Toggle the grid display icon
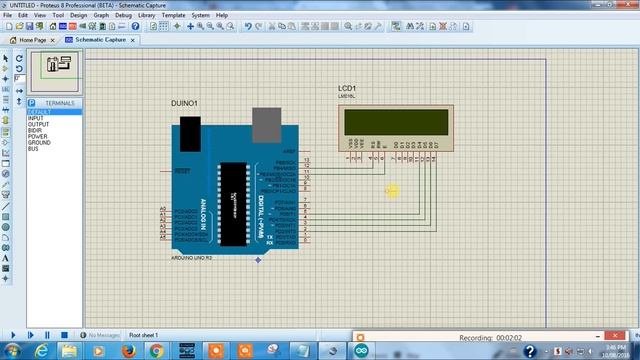Screen dimensions: 640x360 [163, 27]
